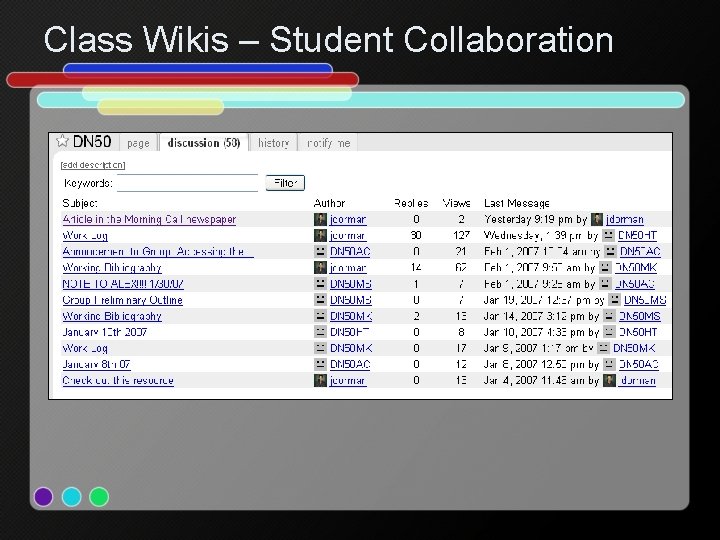720x540 pixels.
Task: Open the January 10th 2007 thread
Action: [105, 332]
